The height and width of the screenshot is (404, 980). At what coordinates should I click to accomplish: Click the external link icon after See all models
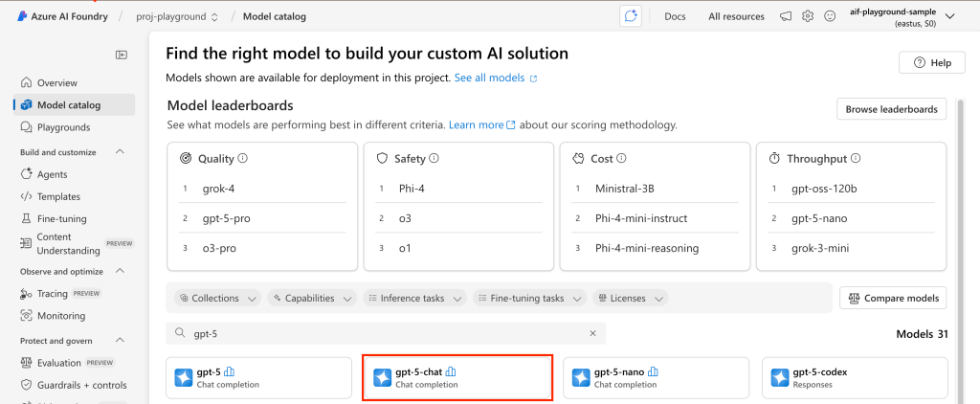coord(533,79)
